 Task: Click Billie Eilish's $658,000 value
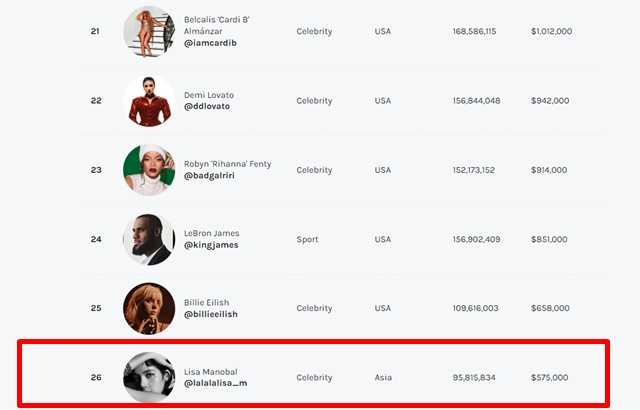549,309
